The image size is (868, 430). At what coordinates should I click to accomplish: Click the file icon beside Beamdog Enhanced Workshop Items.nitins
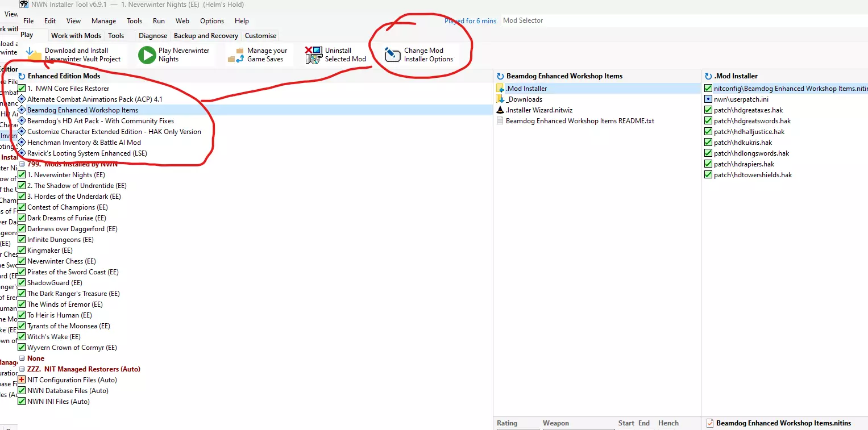tap(709, 423)
